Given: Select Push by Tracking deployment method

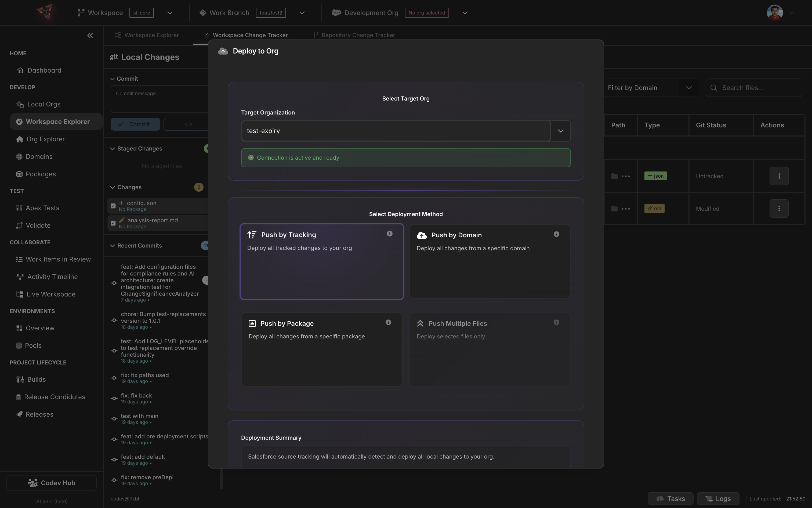Looking at the screenshot, I should [x=322, y=261].
